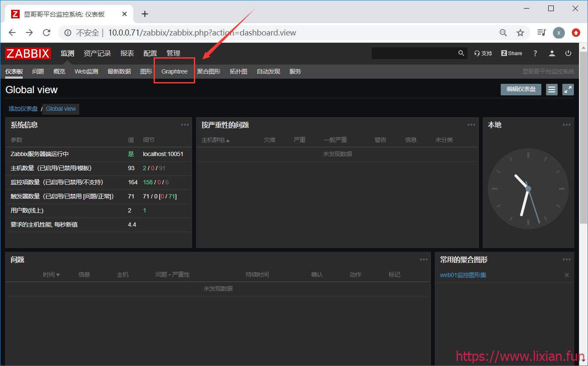Image resolution: width=588 pixels, height=366 pixels.
Task: Click the 触发器数量 row label
Action: [x=62, y=196]
